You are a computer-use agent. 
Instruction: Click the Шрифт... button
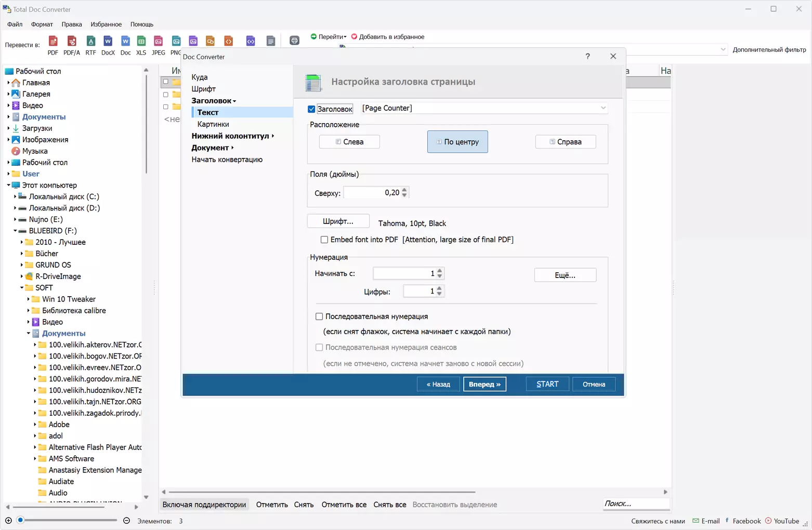tap(338, 221)
